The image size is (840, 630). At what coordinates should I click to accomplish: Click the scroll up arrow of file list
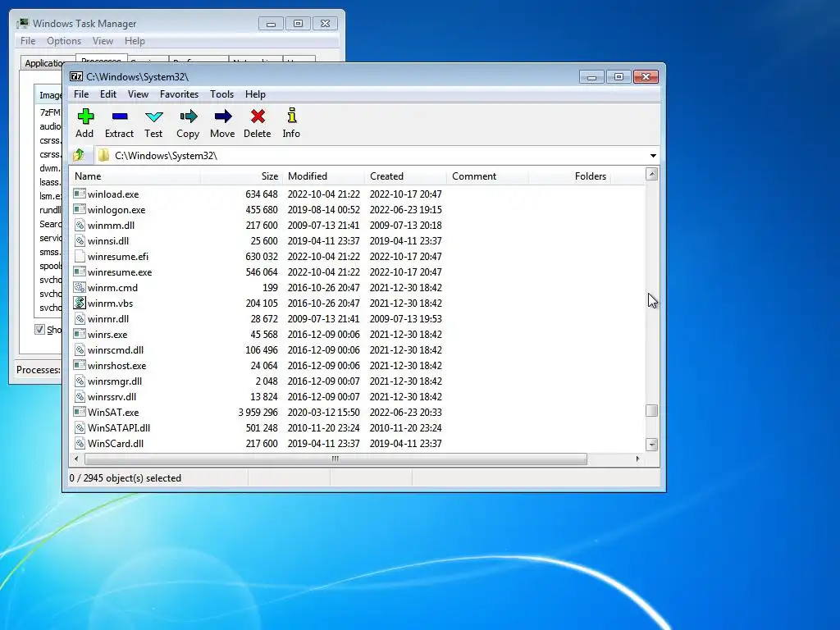pyautogui.click(x=651, y=174)
